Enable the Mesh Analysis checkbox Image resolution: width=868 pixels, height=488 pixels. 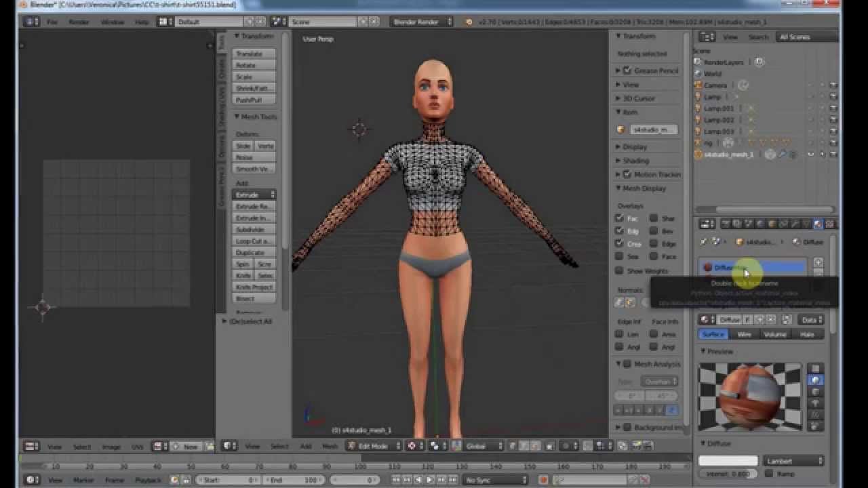(x=627, y=364)
